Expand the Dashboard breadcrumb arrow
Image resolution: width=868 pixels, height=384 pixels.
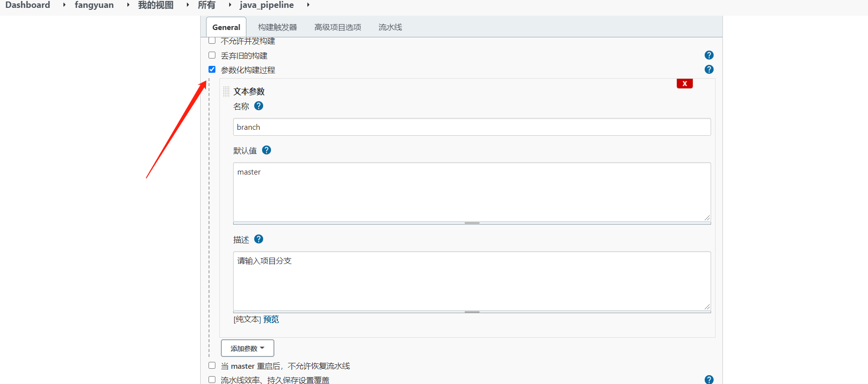click(x=64, y=5)
